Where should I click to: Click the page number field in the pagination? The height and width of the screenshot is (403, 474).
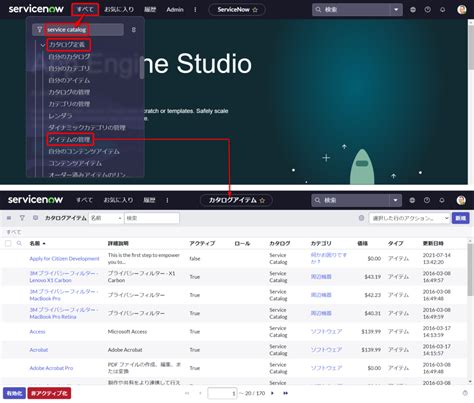tap(222, 393)
